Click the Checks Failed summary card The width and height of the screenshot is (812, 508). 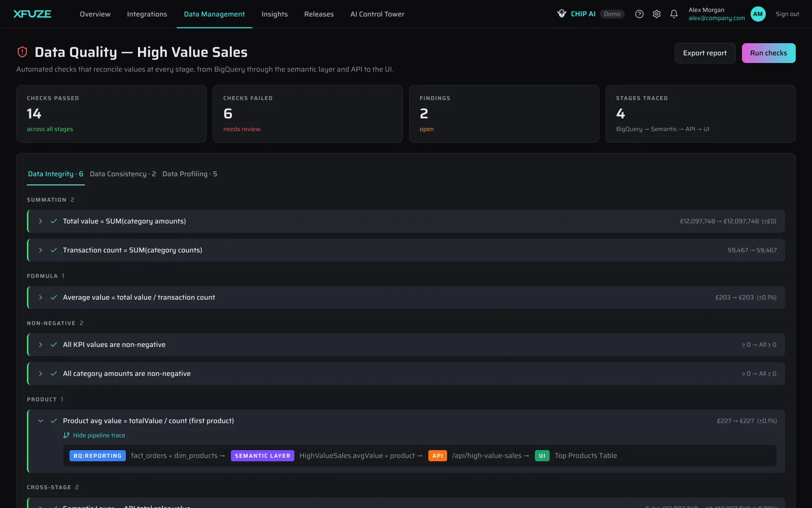(x=308, y=114)
